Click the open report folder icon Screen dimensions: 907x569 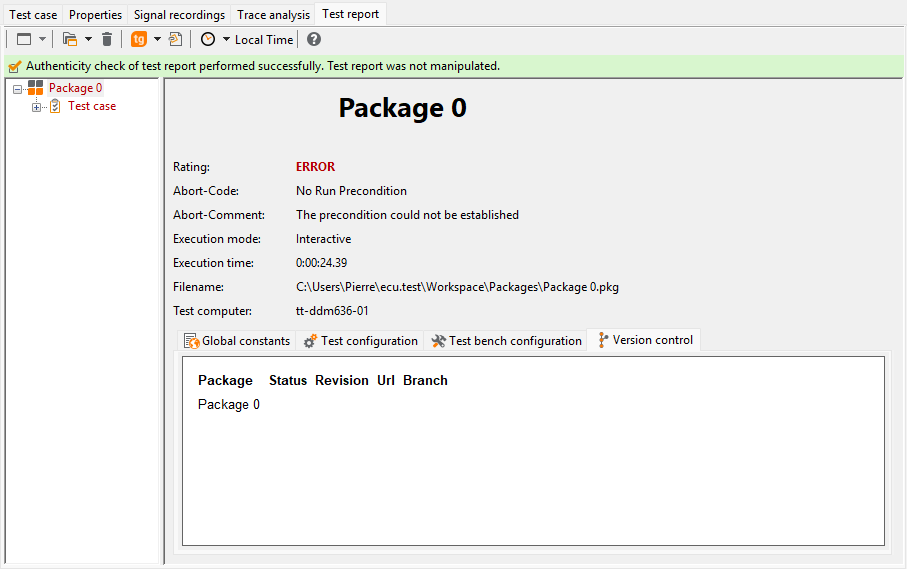click(70, 39)
